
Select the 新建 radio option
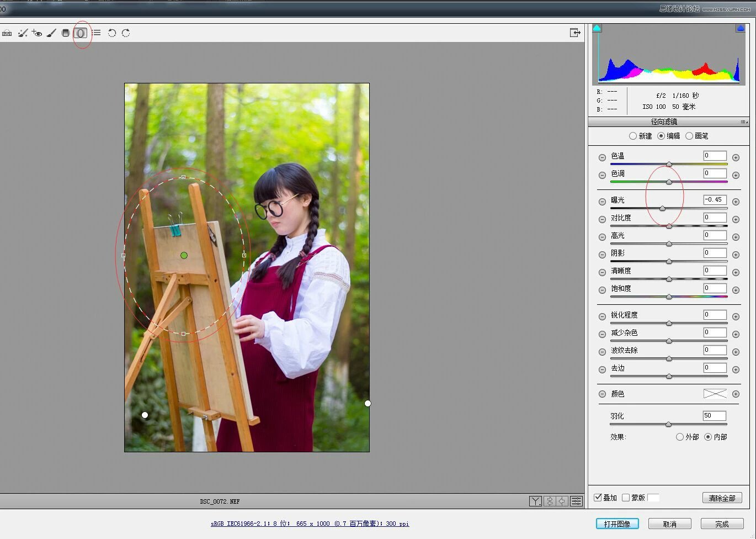click(x=633, y=136)
